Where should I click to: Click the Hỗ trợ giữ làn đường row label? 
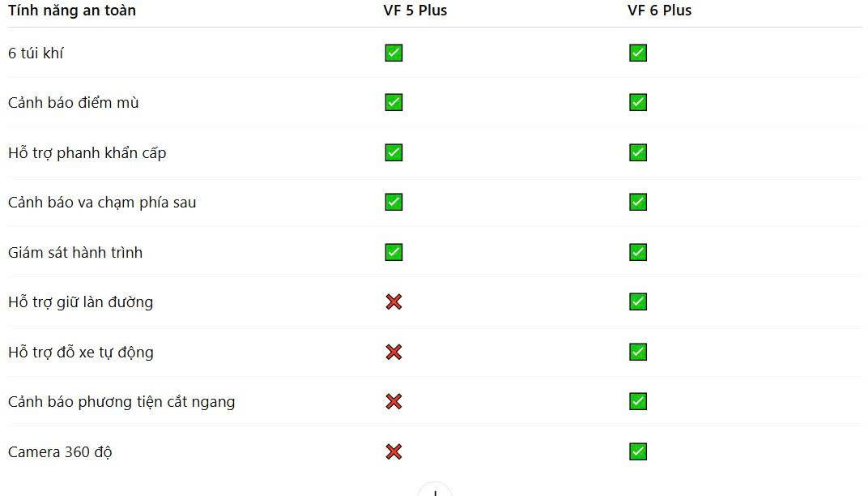(80, 302)
